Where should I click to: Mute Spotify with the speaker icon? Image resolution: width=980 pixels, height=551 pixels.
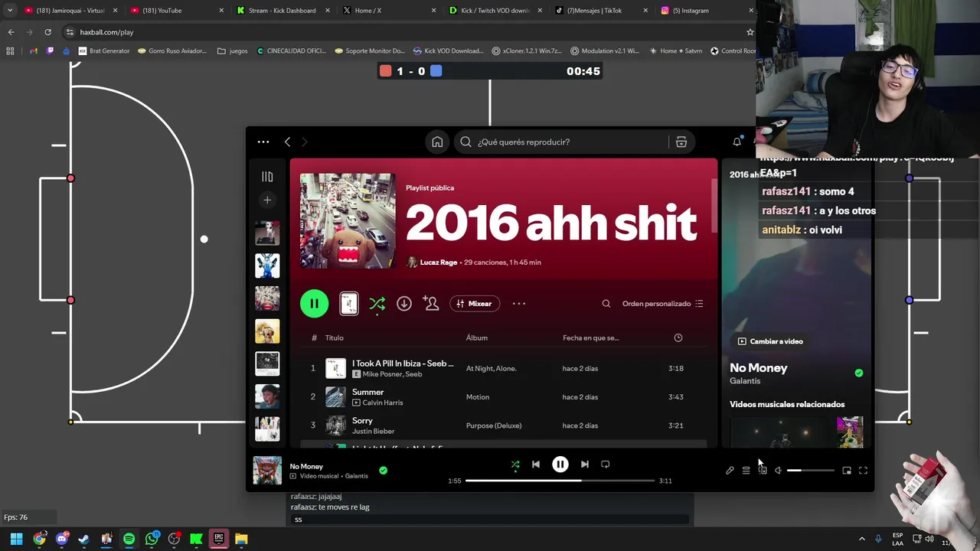point(778,471)
